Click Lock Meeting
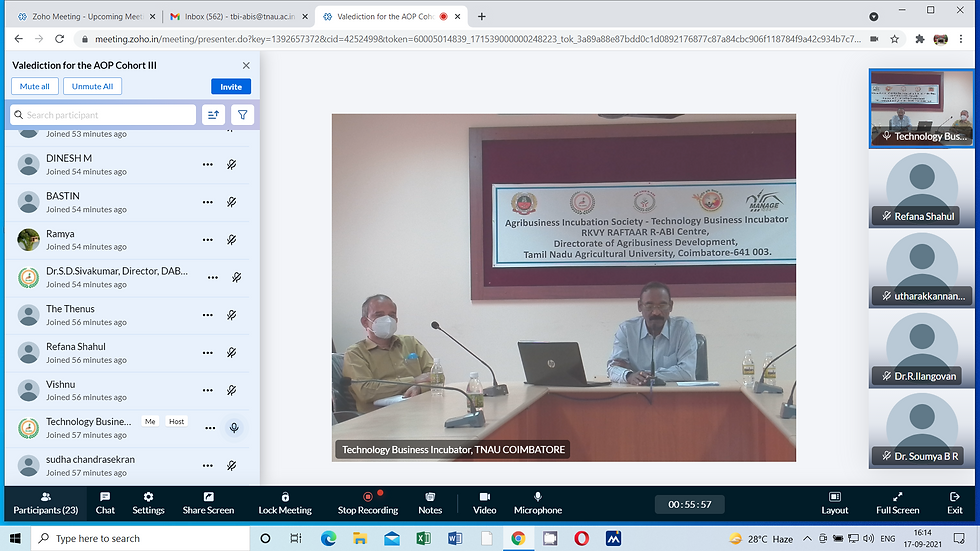The width and height of the screenshot is (980, 551). pyautogui.click(x=285, y=504)
